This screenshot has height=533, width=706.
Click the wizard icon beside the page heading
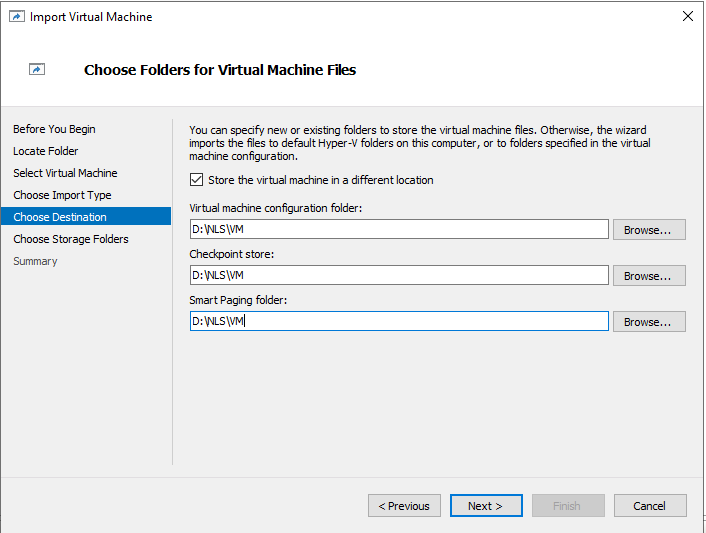pos(37,70)
